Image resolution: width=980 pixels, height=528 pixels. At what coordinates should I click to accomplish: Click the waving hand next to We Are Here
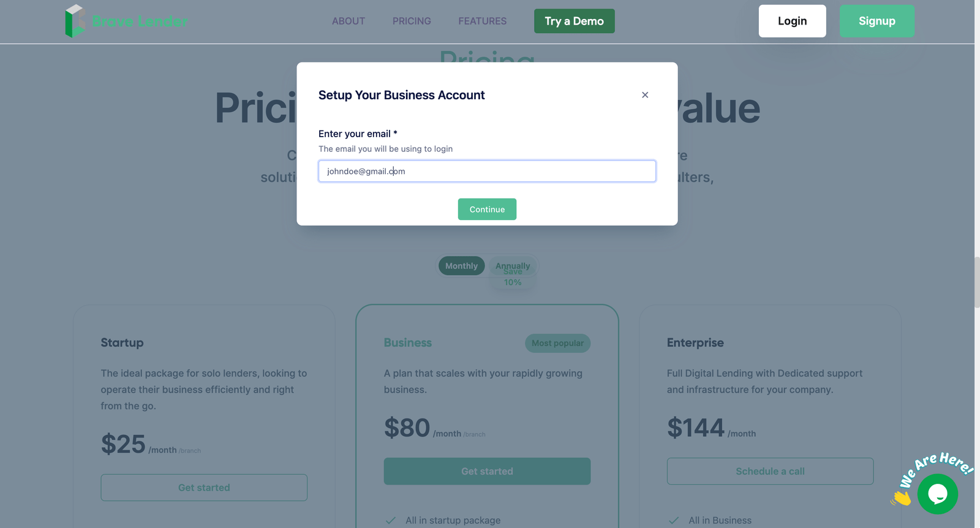click(900, 497)
